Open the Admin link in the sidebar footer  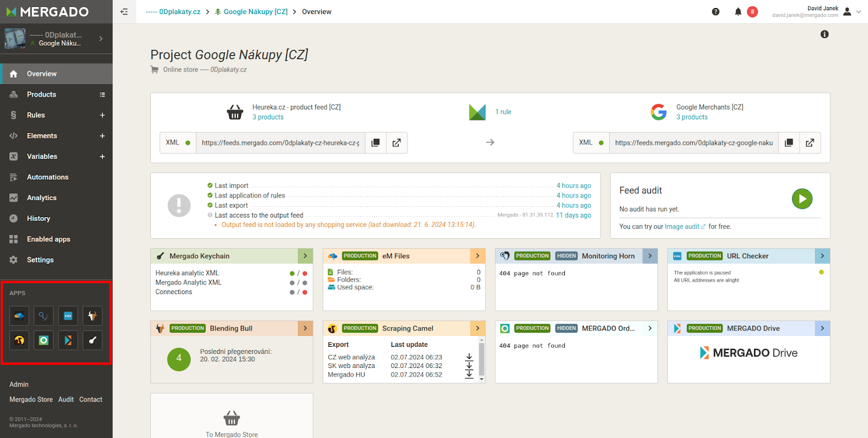(19, 384)
